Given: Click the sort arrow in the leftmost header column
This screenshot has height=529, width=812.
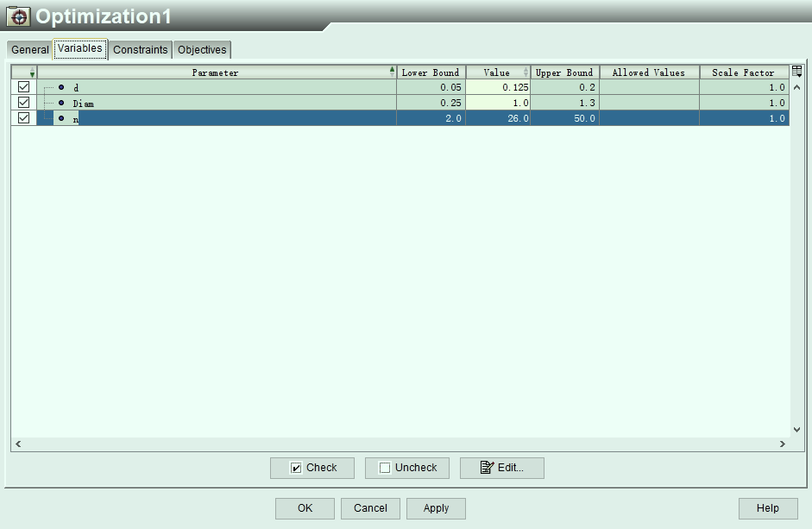Looking at the screenshot, I should [32, 72].
